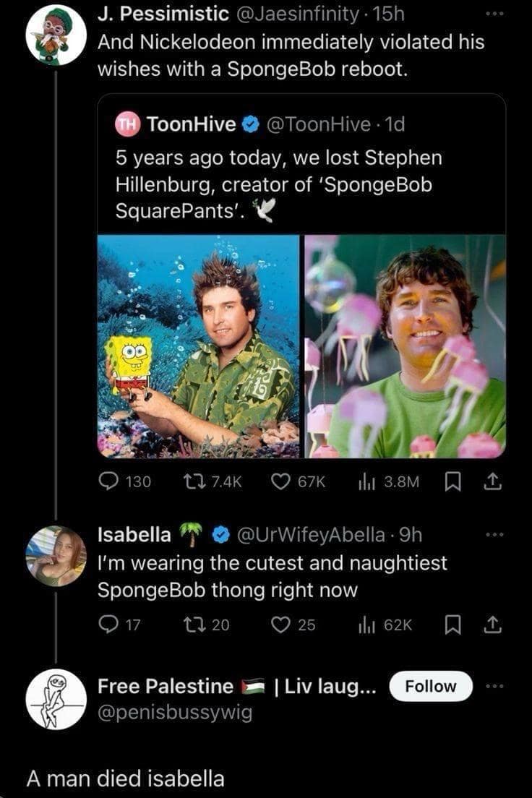Open more options for Isabella's post

pos(493,536)
